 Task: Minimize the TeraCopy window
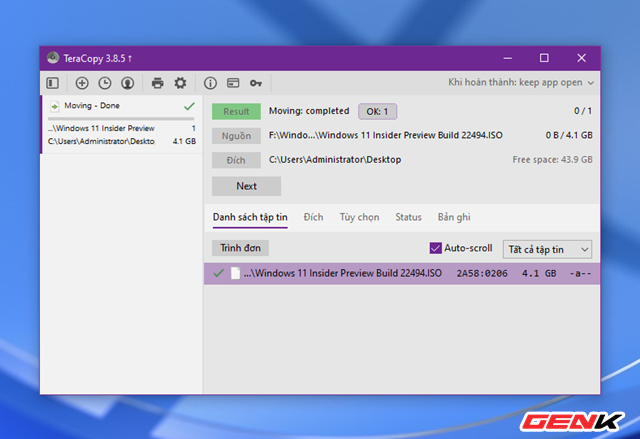507,58
